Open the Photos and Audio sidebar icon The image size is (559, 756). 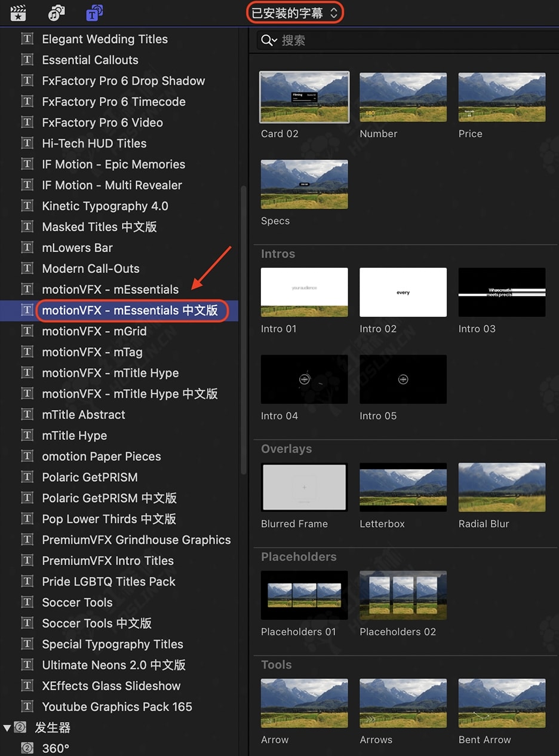click(x=57, y=13)
